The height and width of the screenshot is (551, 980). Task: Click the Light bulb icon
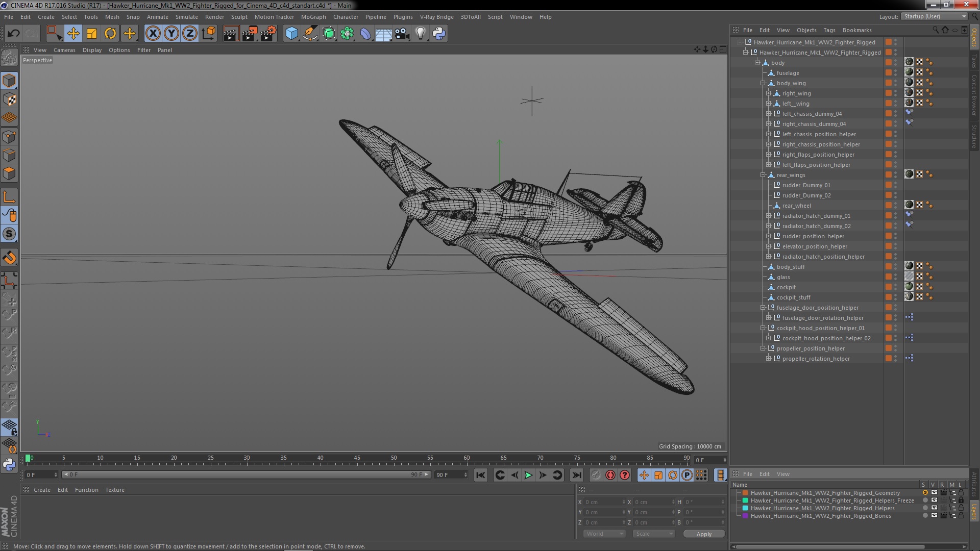pos(420,34)
